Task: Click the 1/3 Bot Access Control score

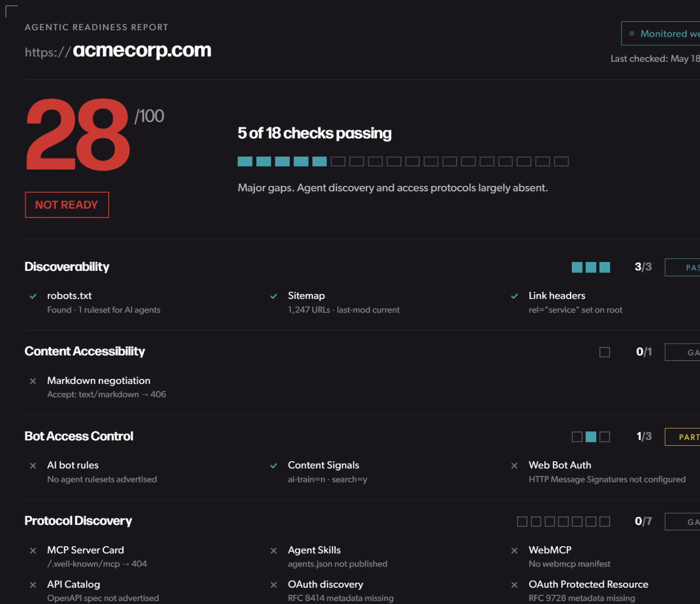Action: [x=644, y=436]
